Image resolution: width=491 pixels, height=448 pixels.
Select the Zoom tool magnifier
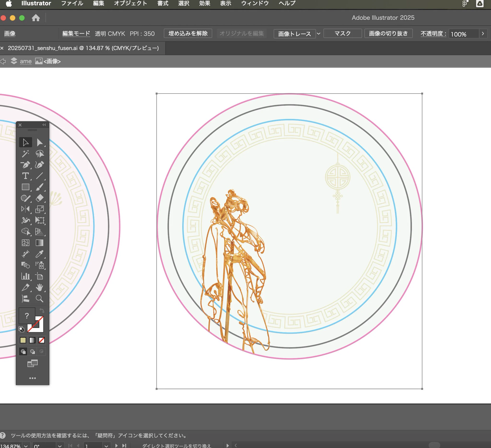pyautogui.click(x=40, y=299)
